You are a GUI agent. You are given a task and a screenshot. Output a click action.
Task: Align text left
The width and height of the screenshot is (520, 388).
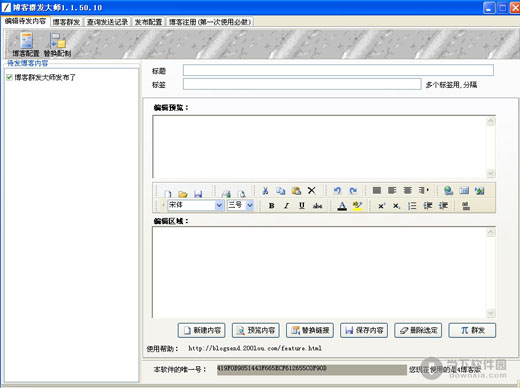[x=392, y=190]
